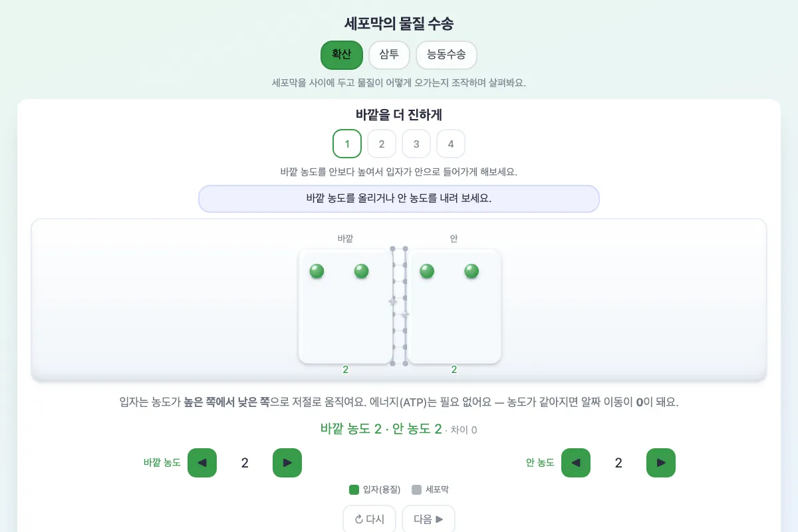This screenshot has width=798, height=532.
Task: Click the green 입자(용질) legend swatch
Action: 354,490
